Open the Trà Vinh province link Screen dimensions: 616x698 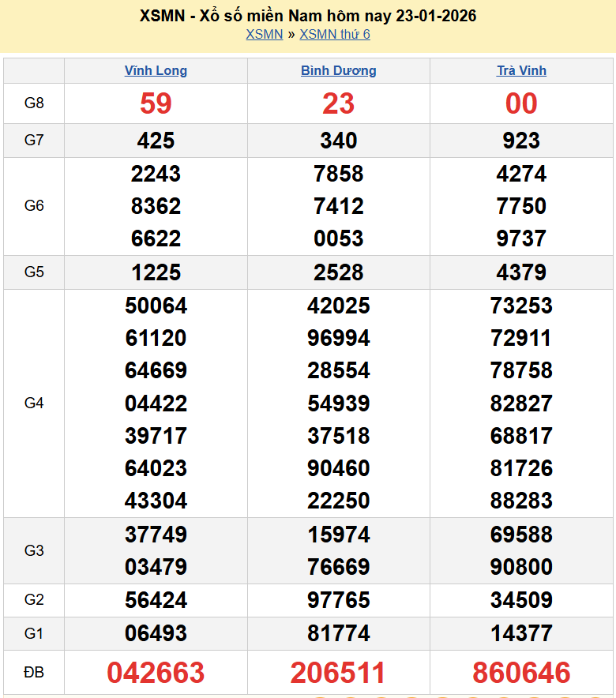pos(521,70)
